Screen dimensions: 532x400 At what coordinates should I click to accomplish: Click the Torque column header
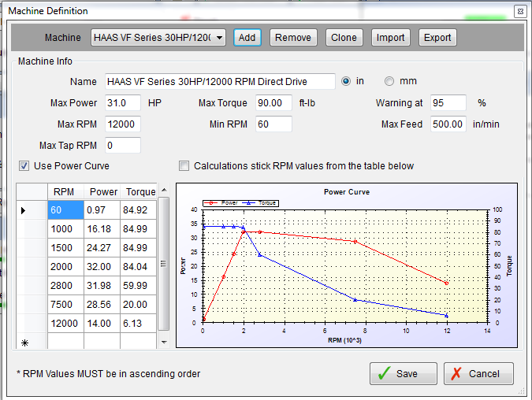pyautogui.click(x=138, y=192)
